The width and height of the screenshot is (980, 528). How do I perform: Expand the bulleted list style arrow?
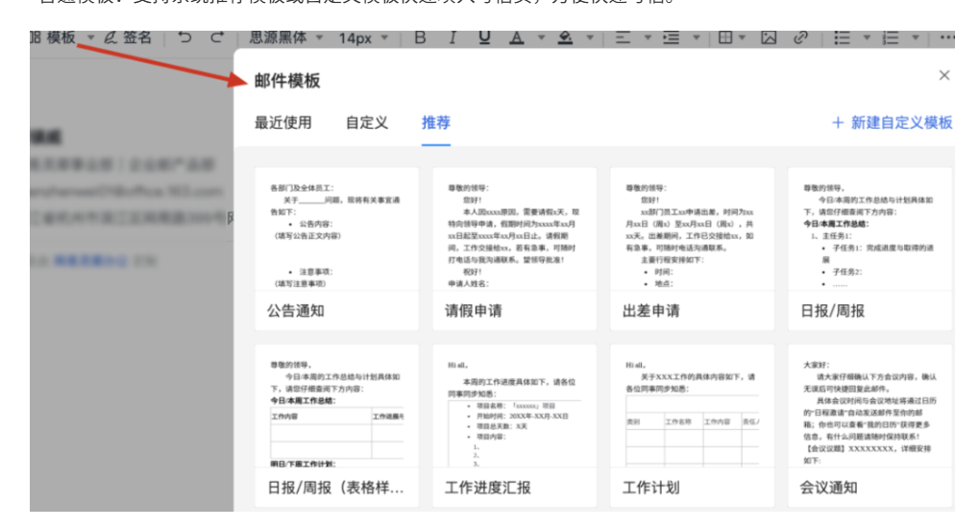coord(867,38)
